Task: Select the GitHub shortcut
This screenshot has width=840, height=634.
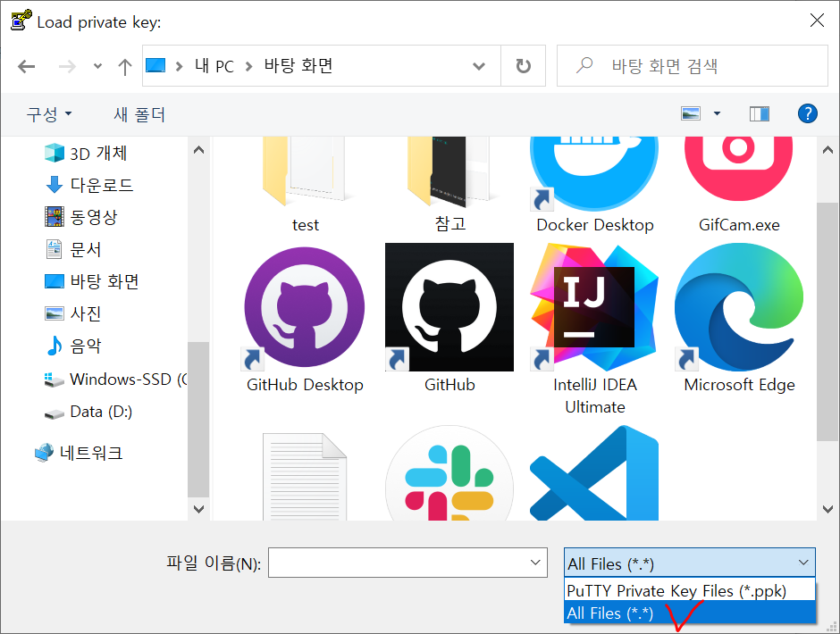Action: coord(449,319)
